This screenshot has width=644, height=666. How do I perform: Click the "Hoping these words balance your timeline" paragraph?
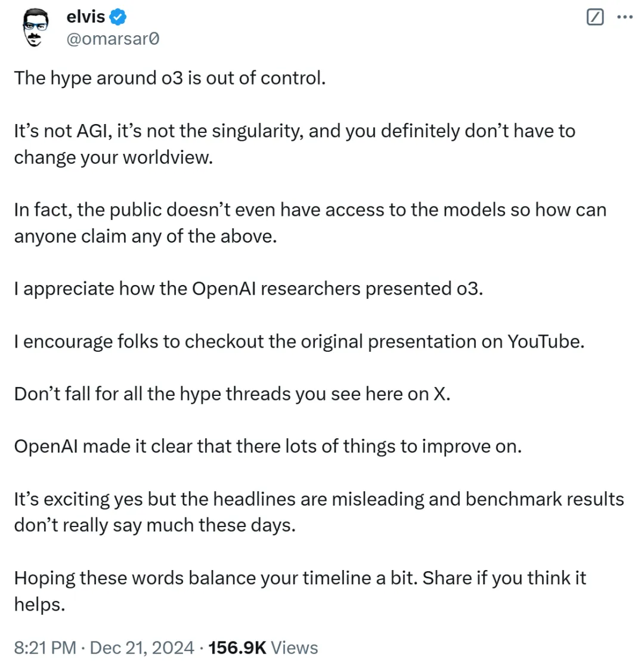click(x=300, y=591)
